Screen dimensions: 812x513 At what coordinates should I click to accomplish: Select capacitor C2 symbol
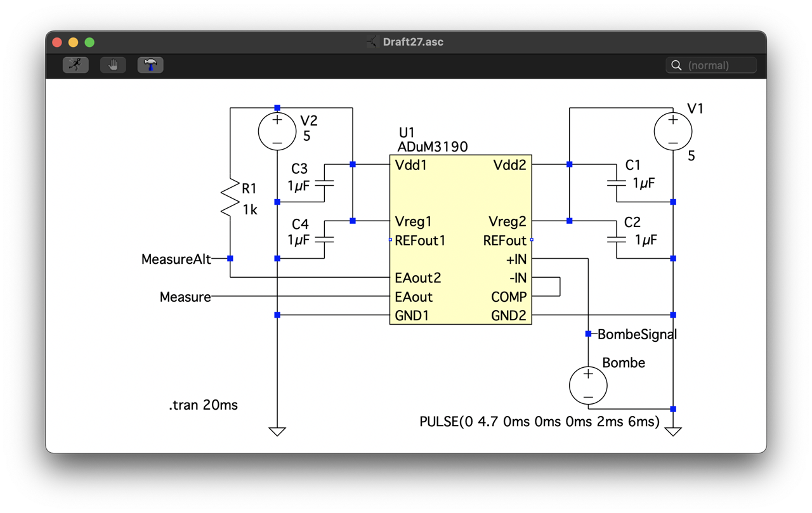616,240
